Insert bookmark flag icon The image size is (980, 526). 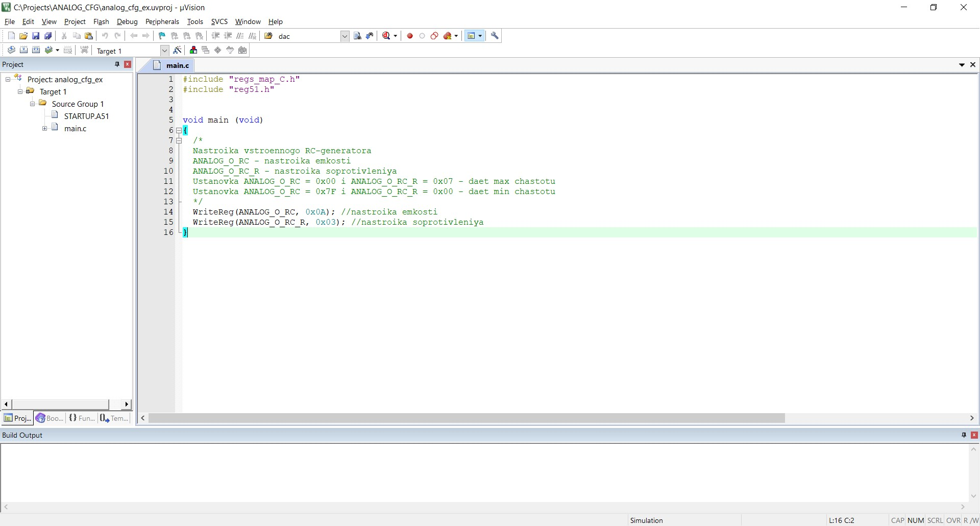(162, 36)
